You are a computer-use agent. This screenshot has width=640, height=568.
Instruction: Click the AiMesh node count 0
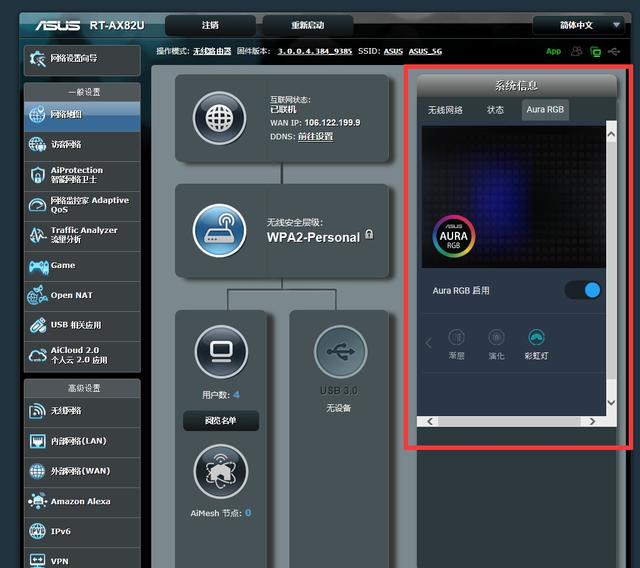[x=248, y=513]
